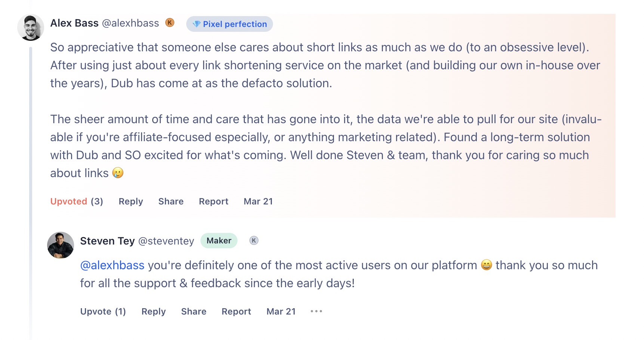Reply to Steven Tey's comment
This screenshot has height=340, width=644.
(154, 312)
